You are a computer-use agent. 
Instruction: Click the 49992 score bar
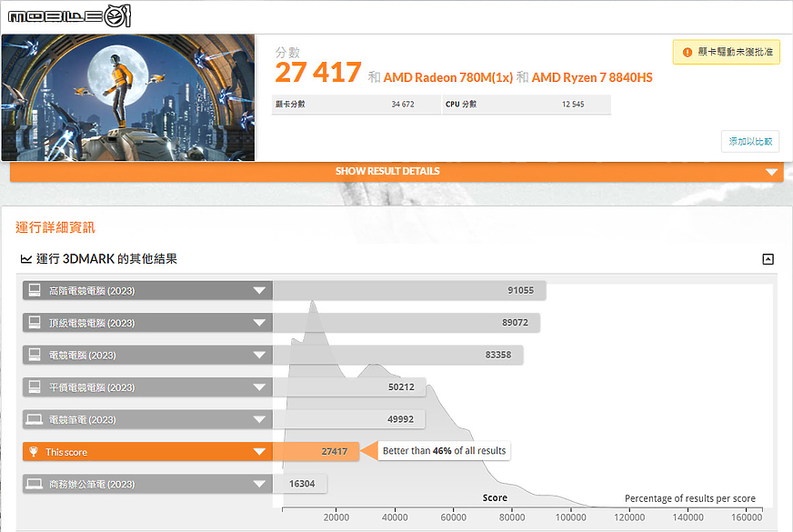[348, 419]
